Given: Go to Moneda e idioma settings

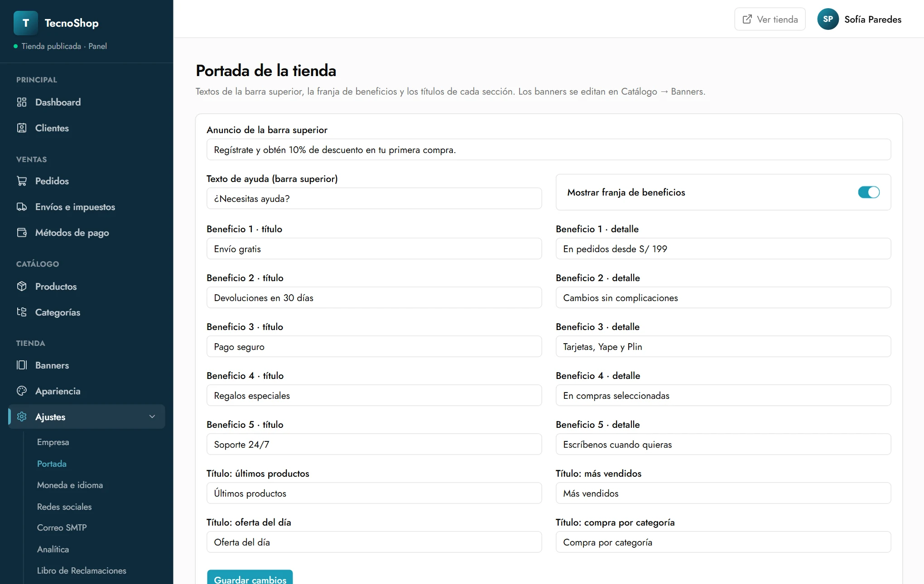Looking at the screenshot, I should 70,485.
